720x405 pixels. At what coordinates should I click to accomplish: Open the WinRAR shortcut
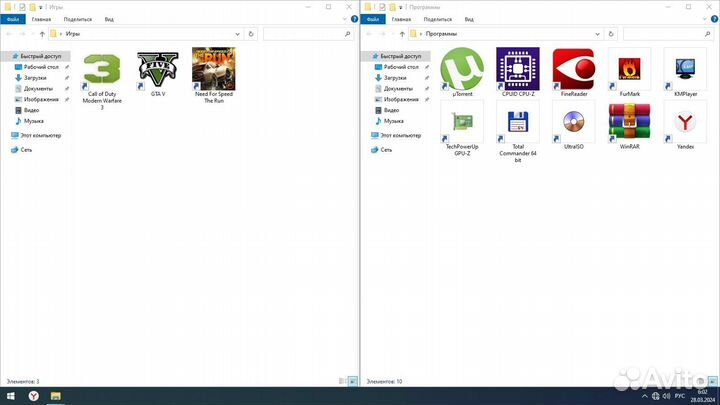click(629, 125)
